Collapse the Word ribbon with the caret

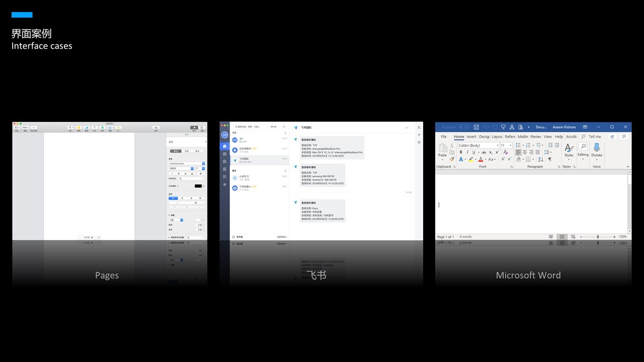click(x=628, y=167)
